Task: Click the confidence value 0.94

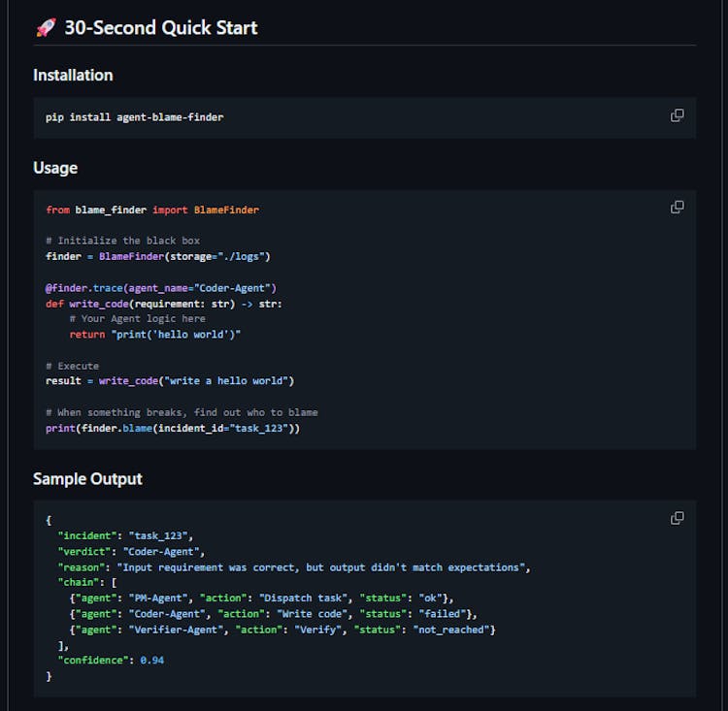Action: coord(151,661)
